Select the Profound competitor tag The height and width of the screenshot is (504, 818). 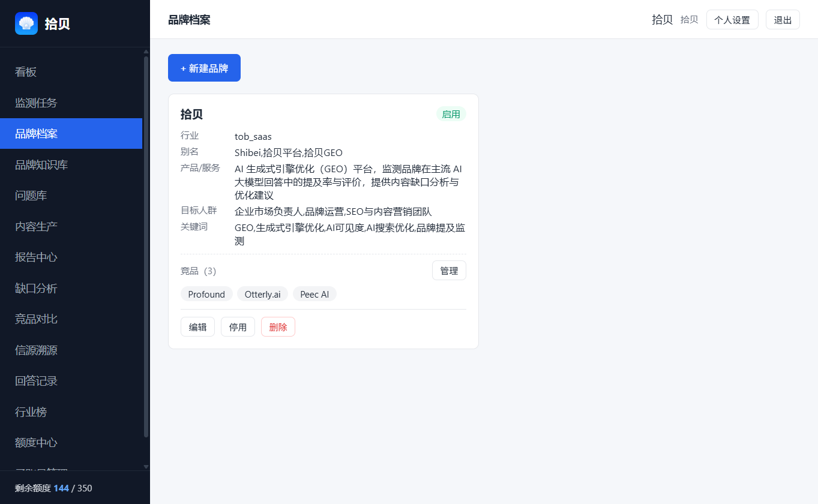206,294
